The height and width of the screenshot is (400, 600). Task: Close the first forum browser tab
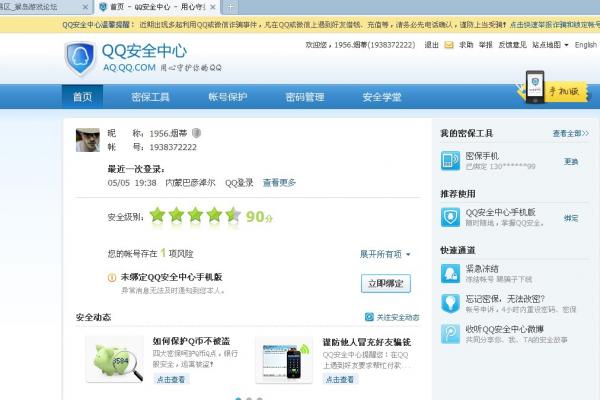85,7
